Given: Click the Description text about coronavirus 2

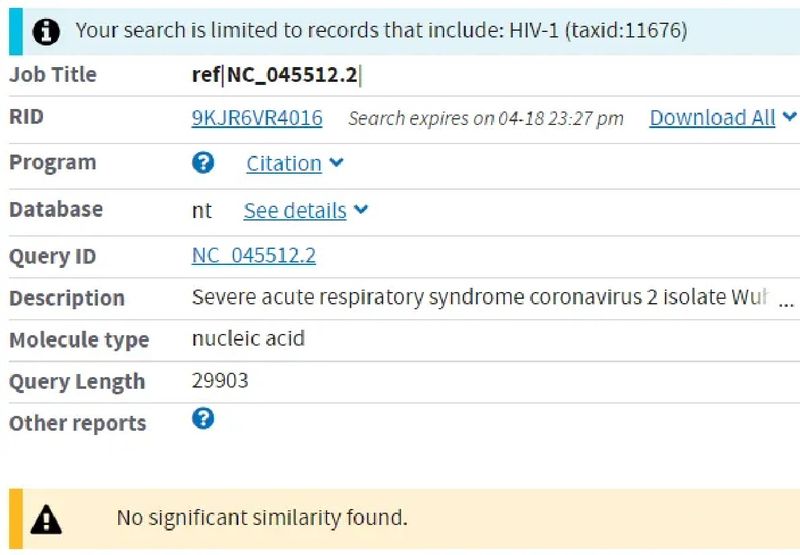Looking at the screenshot, I should (x=480, y=297).
